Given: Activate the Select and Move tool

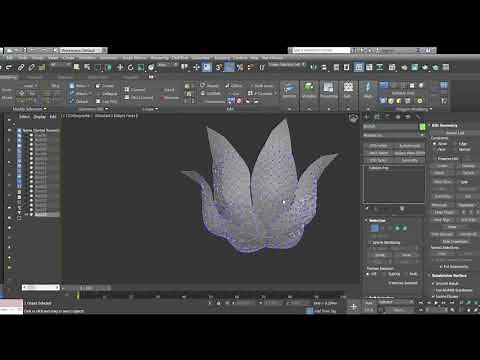Looking at the screenshot, I should (120, 67).
